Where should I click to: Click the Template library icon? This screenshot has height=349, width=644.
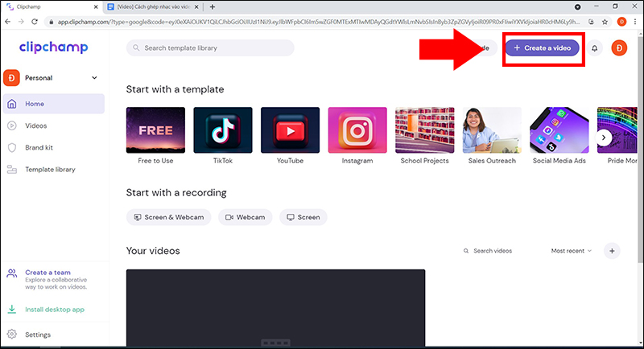[x=12, y=170]
